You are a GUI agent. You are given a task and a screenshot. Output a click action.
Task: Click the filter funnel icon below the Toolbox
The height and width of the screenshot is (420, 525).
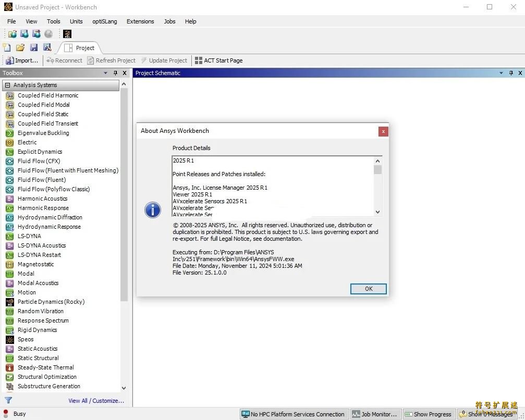[x=8, y=400]
